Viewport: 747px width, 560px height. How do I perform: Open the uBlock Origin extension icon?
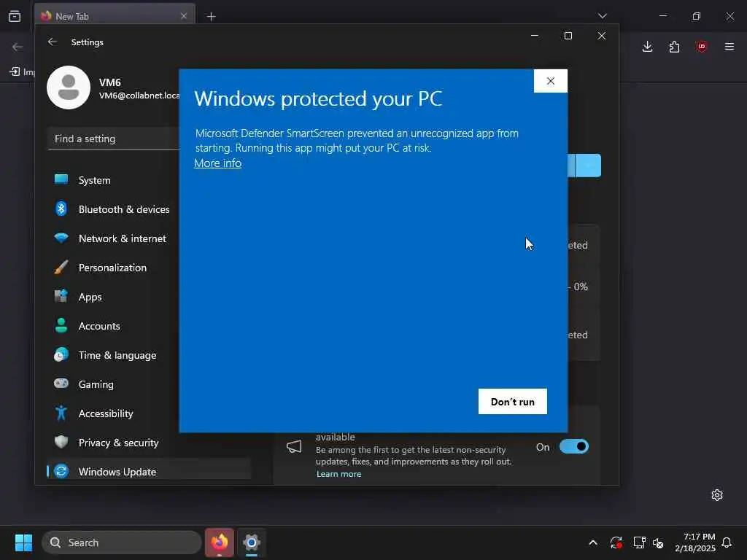click(701, 47)
